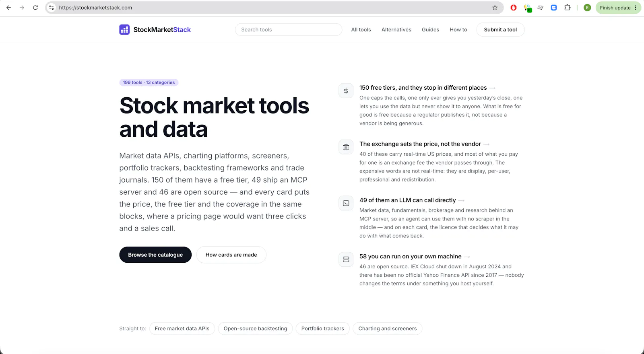This screenshot has width=644, height=354.
Task: Click the '199 tools · 13 categories' badge
Action: [x=149, y=82]
